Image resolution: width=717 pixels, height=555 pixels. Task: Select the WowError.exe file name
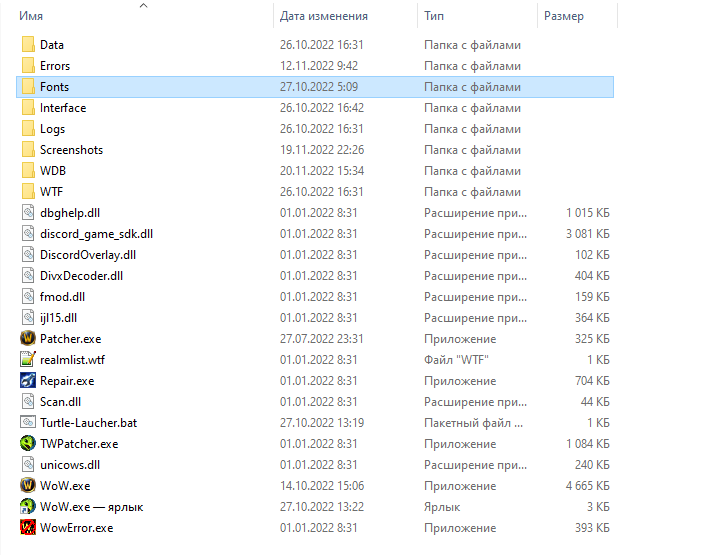[x=76, y=528]
